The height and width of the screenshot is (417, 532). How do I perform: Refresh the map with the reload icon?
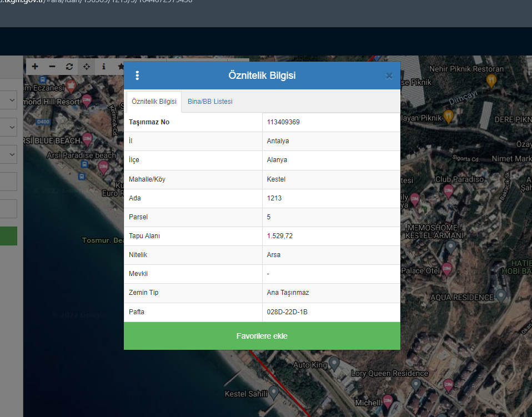(69, 67)
